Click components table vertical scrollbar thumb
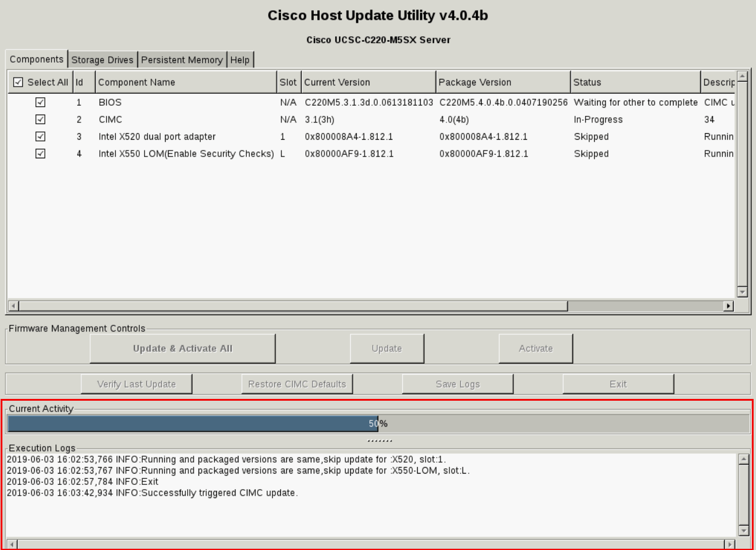756x550 pixels. (742, 184)
